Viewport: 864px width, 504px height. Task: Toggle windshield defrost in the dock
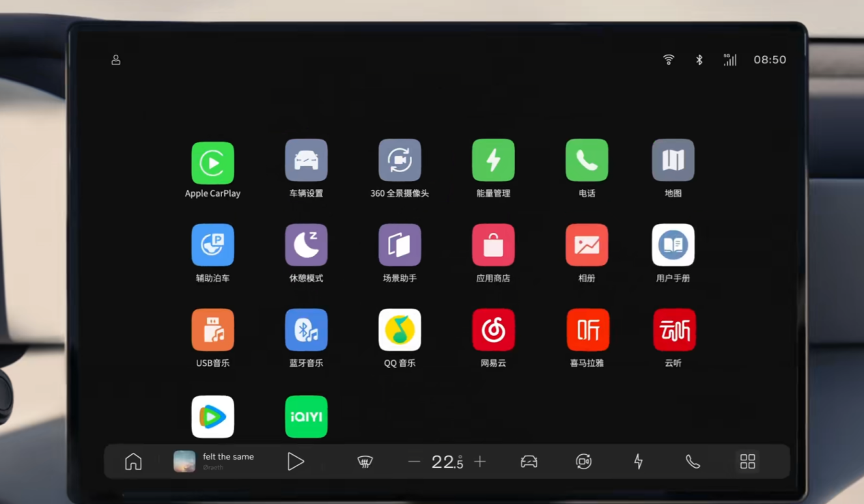click(365, 462)
